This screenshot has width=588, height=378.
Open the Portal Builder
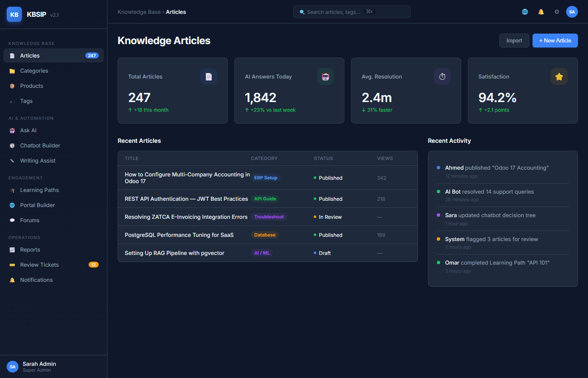(38, 205)
